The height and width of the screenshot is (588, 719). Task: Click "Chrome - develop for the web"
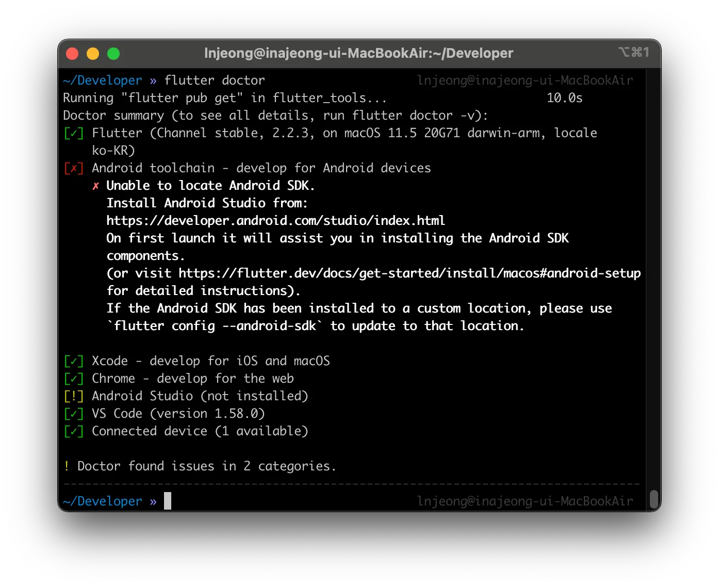click(x=193, y=379)
